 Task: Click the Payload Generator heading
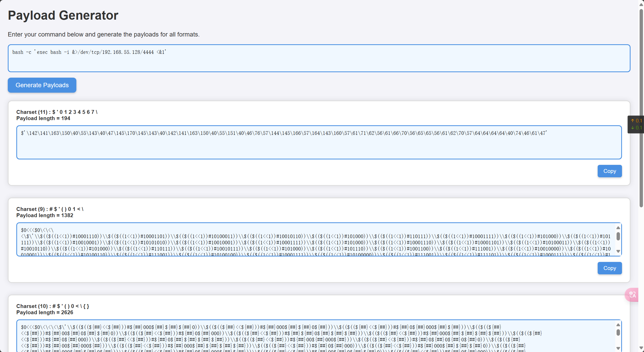(63, 15)
